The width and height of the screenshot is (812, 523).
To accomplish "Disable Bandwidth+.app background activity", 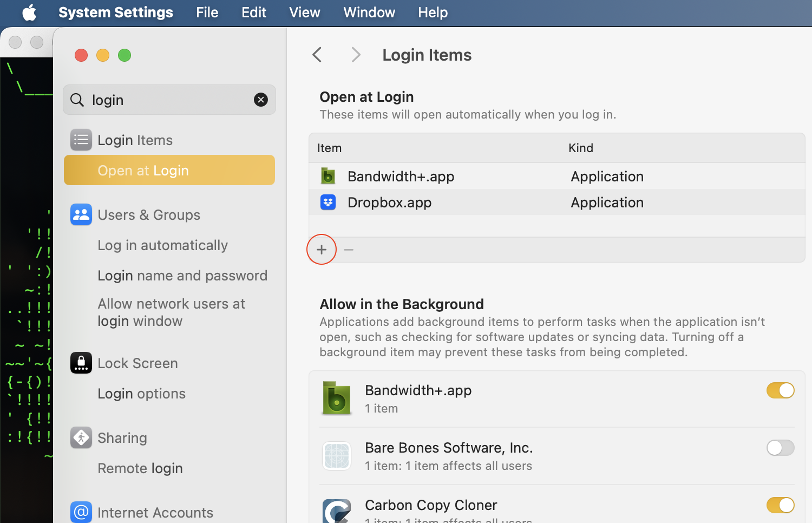I will (x=780, y=390).
